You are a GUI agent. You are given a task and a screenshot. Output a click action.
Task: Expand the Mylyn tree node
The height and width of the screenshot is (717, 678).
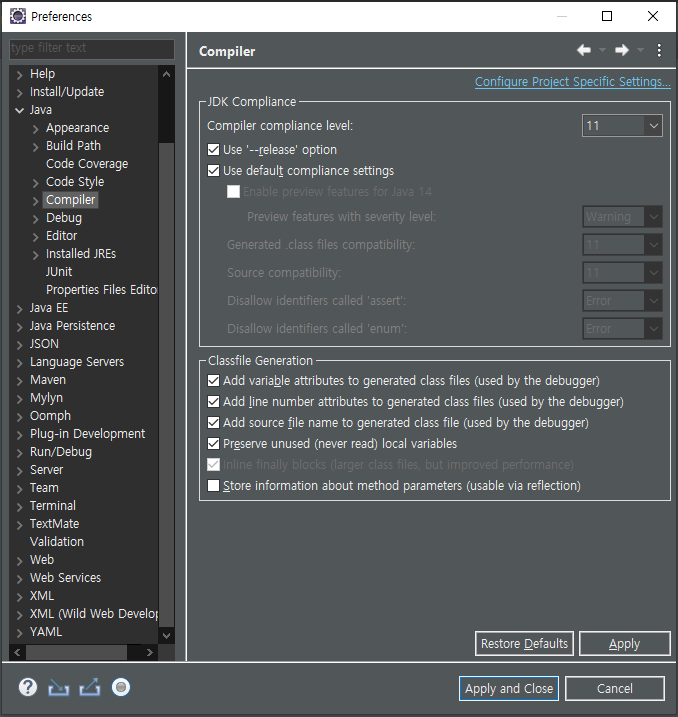pyautogui.click(x=19, y=399)
